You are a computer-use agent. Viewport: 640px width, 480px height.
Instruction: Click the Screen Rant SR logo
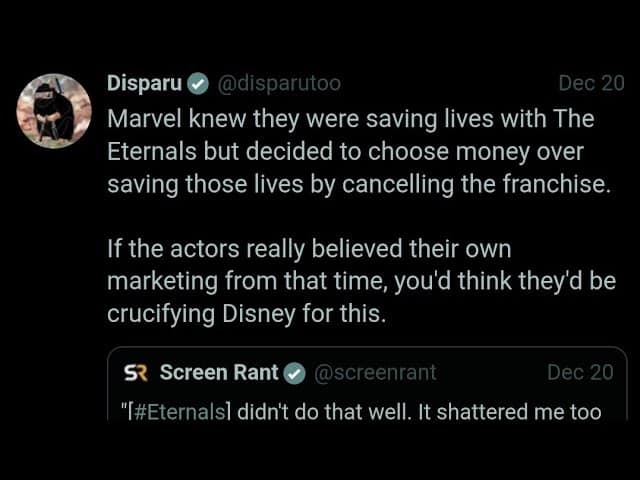(x=133, y=373)
